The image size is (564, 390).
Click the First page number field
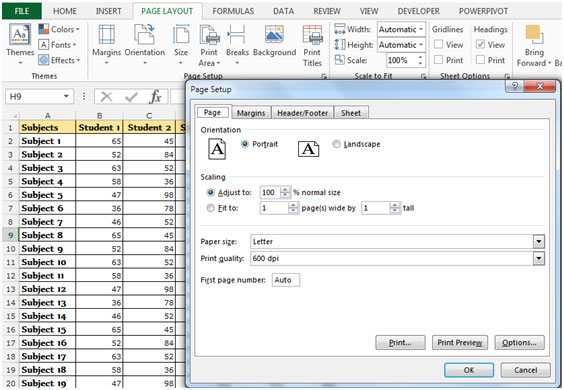286,280
